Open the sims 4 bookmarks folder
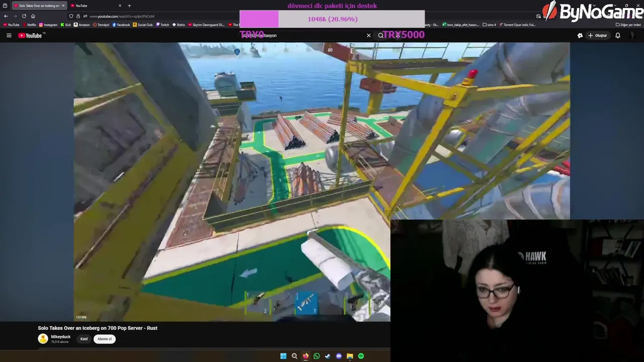The width and height of the screenshot is (644, 362). (490, 25)
